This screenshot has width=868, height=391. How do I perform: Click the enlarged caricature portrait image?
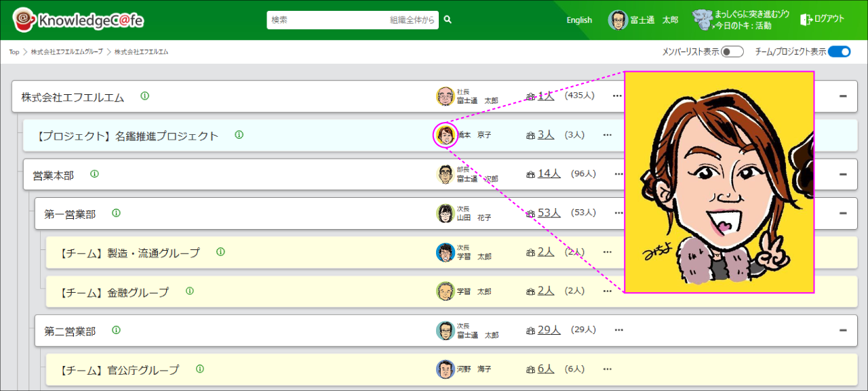pyautogui.click(x=719, y=182)
